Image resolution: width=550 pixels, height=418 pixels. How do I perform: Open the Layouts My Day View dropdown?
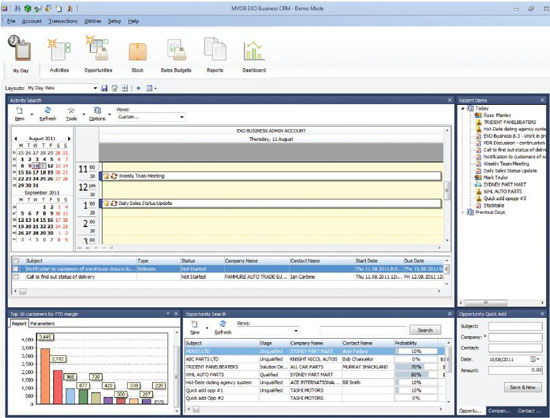click(x=95, y=88)
